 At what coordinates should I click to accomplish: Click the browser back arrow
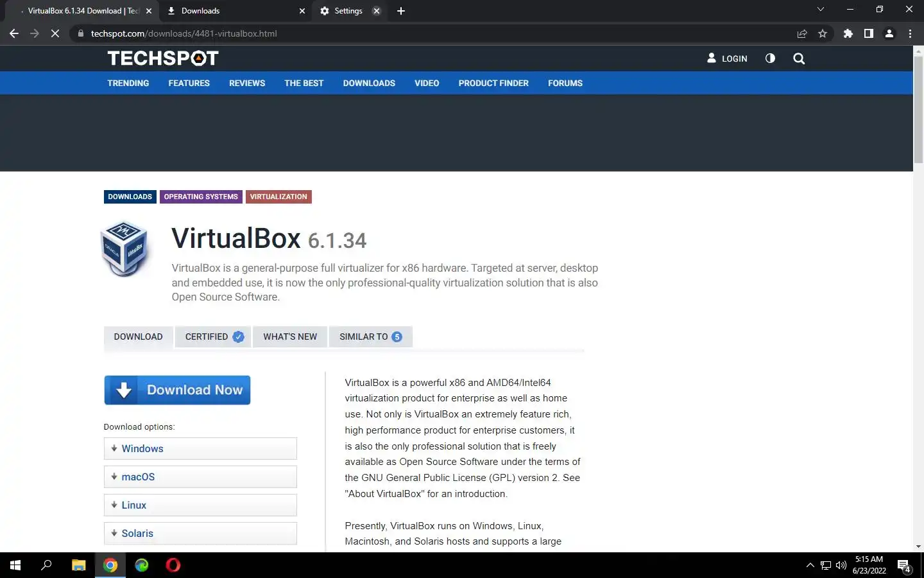pyautogui.click(x=13, y=33)
